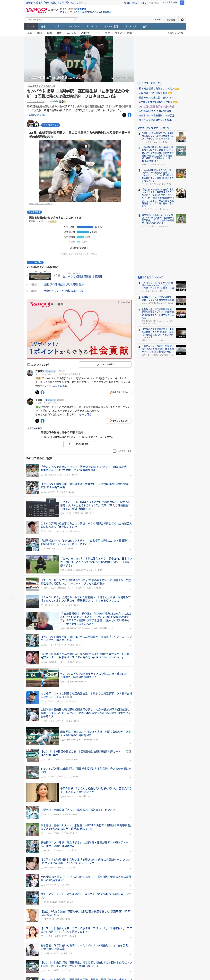Open 壮絶タイブレーク 両校のエース涙 timeline link

[x=63, y=291]
